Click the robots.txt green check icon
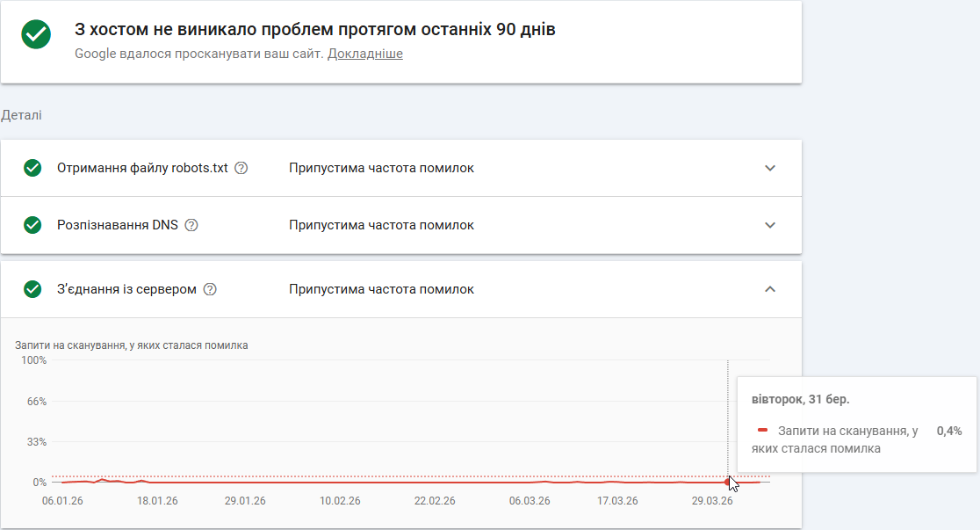 tap(32, 168)
